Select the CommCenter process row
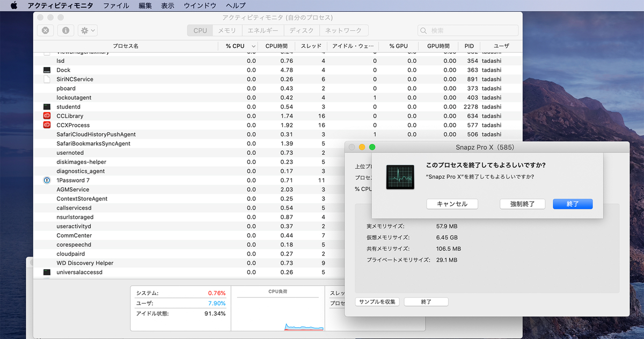This screenshot has width=644, height=339. (189, 236)
